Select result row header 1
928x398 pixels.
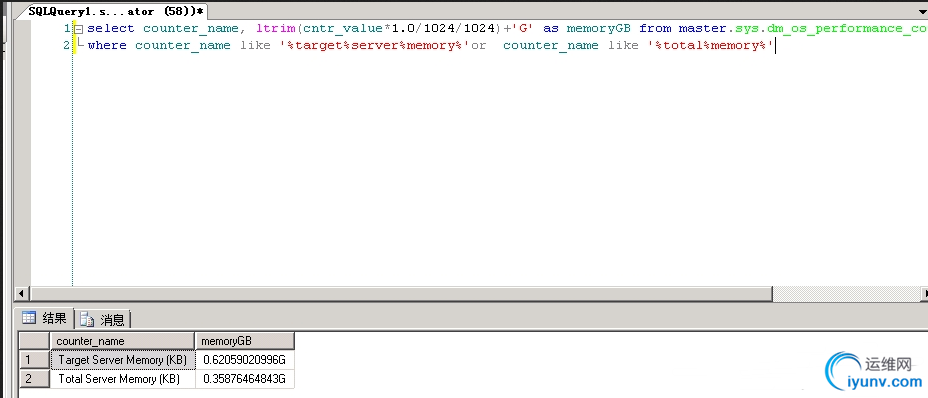pos(35,360)
